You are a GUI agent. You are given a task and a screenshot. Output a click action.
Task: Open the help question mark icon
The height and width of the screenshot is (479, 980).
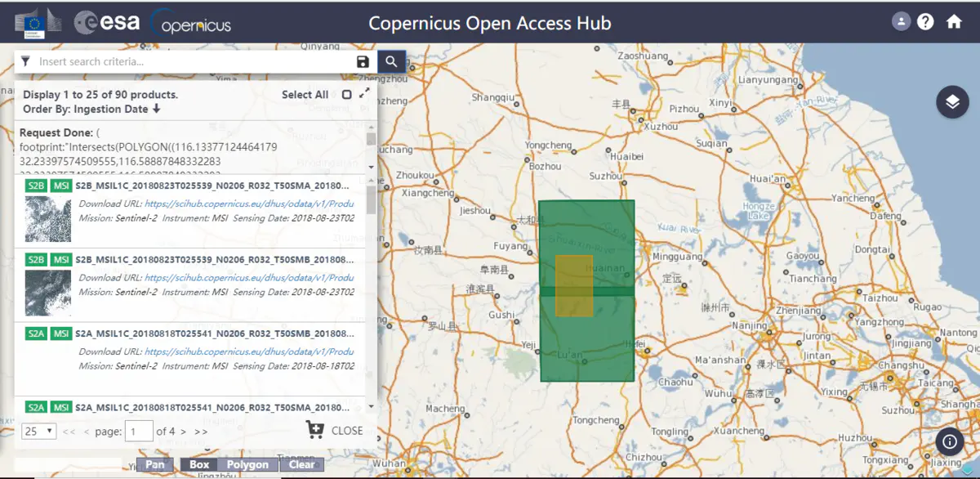(925, 22)
